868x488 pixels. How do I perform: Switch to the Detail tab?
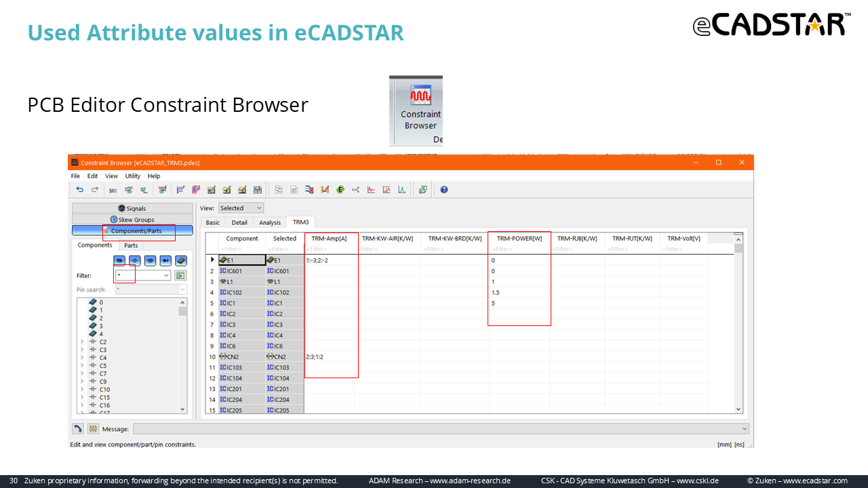239,222
